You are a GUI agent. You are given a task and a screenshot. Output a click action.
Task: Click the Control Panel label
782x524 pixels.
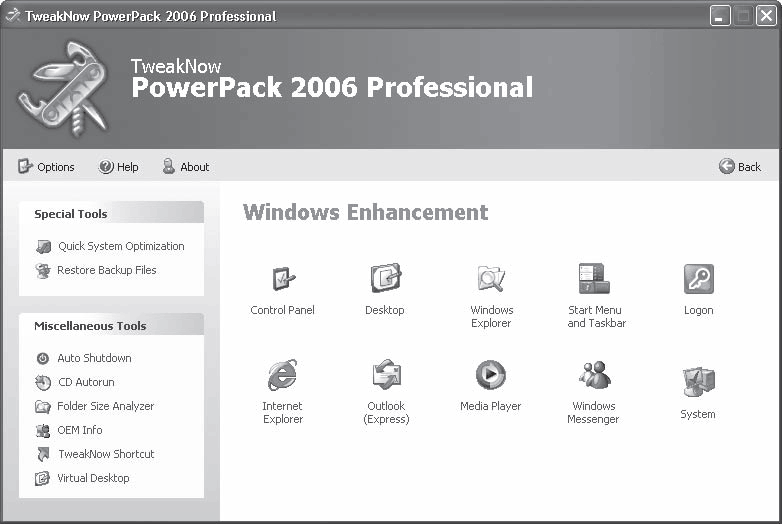coord(282,310)
